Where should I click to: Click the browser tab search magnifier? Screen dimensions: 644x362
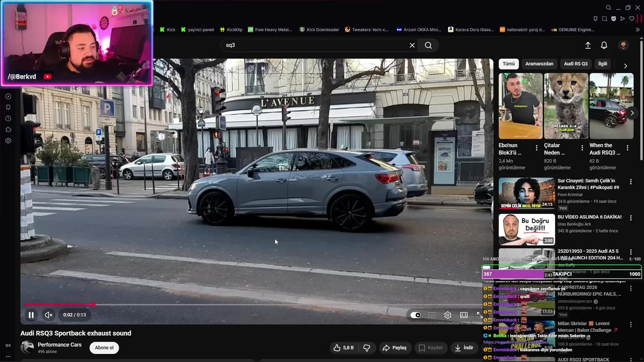pyautogui.click(x=608, y=8)
